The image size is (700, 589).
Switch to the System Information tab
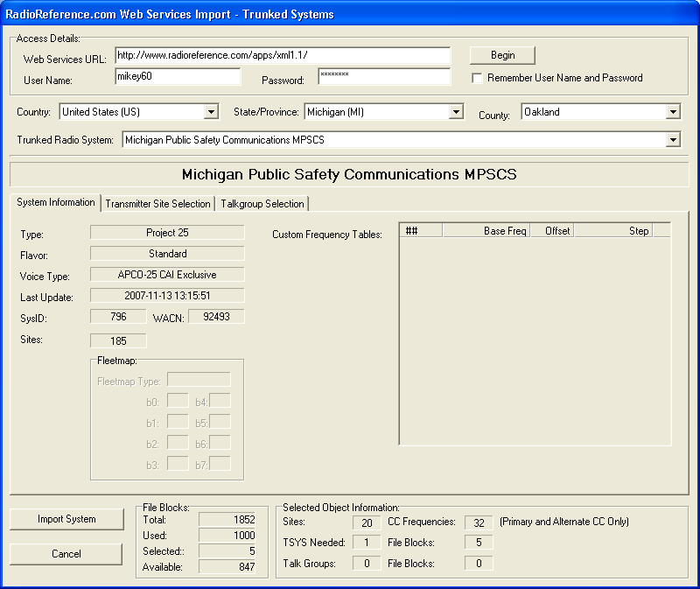(56, 202)
